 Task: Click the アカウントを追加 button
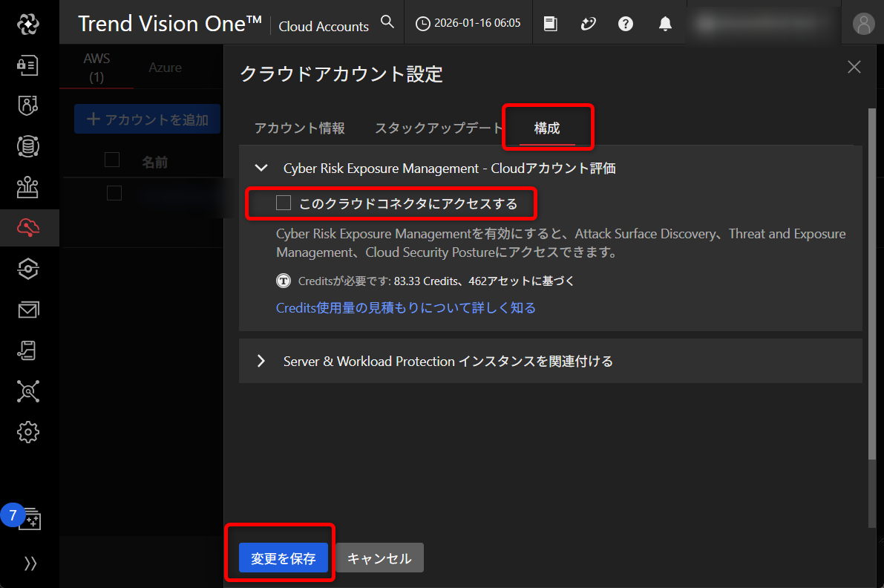pyautogui.click(x=147, y=119)
